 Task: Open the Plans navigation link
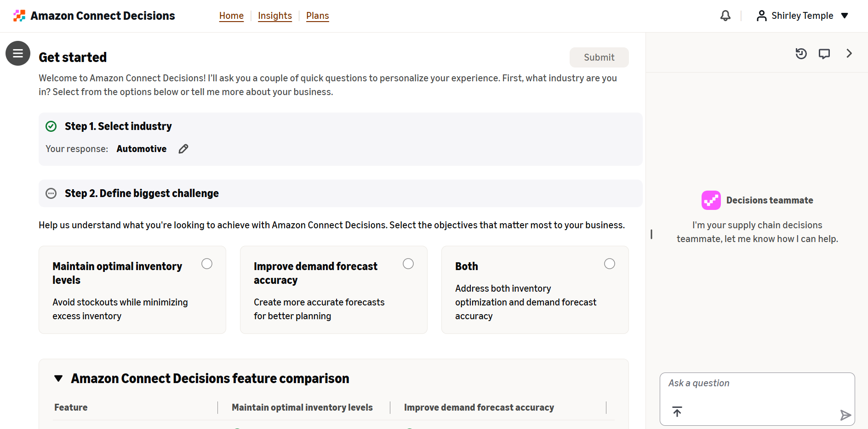[x=318, y=16]
